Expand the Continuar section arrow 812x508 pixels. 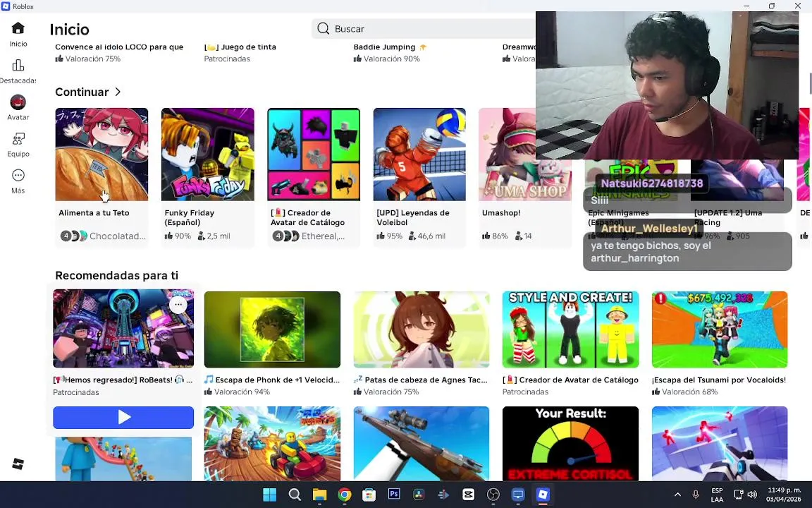[118, 92]
